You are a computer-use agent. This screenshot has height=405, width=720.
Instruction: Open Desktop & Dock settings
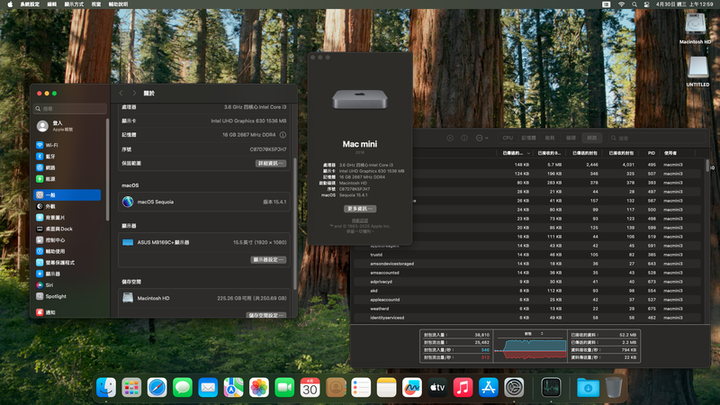(67, 229)
